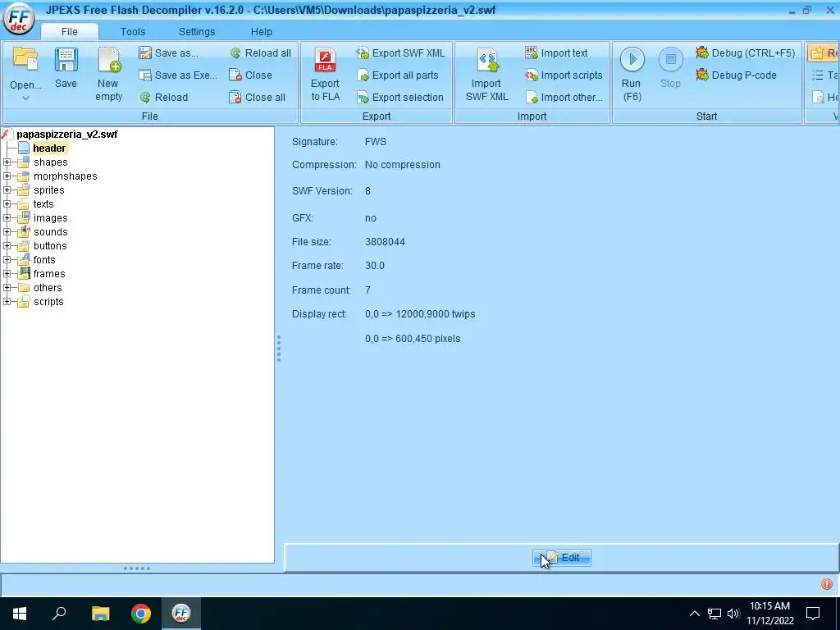Select the header tree item
Image resolution: width=840 pixels, height=630 pixels.
49,148
